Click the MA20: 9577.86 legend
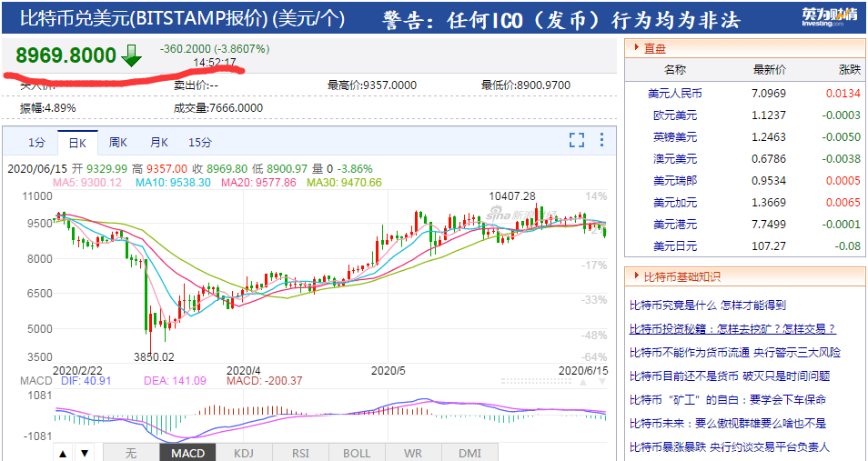 (258, 182)
